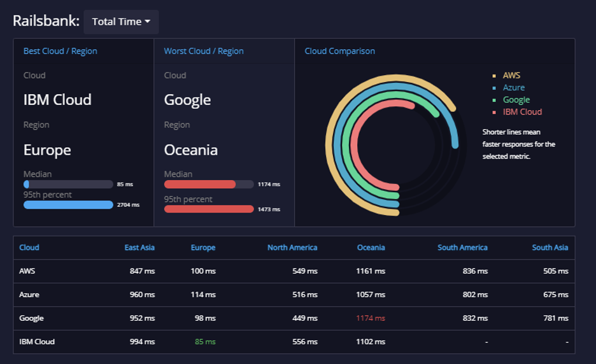Sort table by South America column
Screen dimensions: 596x364
pos(462,248)
